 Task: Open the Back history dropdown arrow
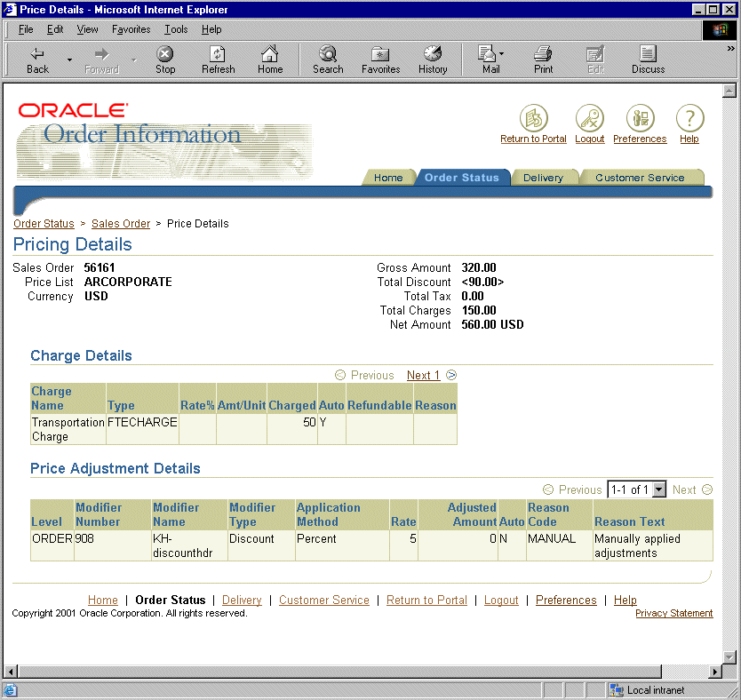point(69,60)
